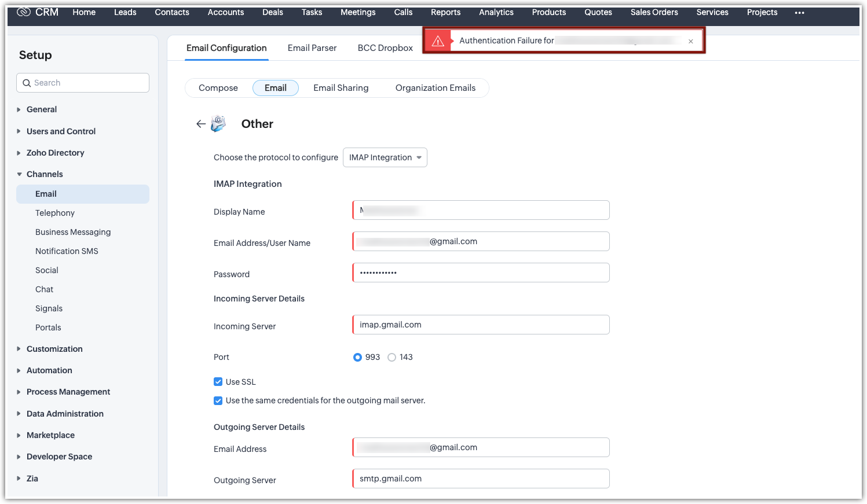Select port 993 radio button
867x504 pixels.
pos(357,357)
